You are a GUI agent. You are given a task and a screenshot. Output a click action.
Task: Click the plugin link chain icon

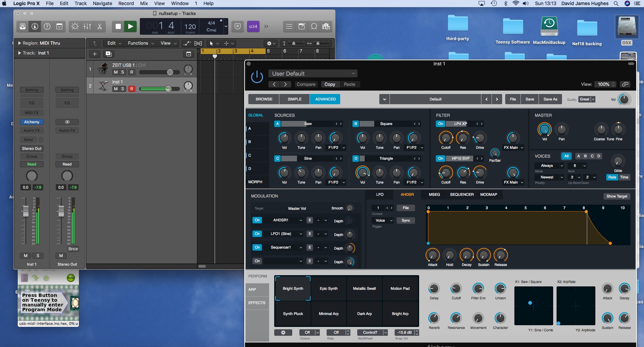625,84
